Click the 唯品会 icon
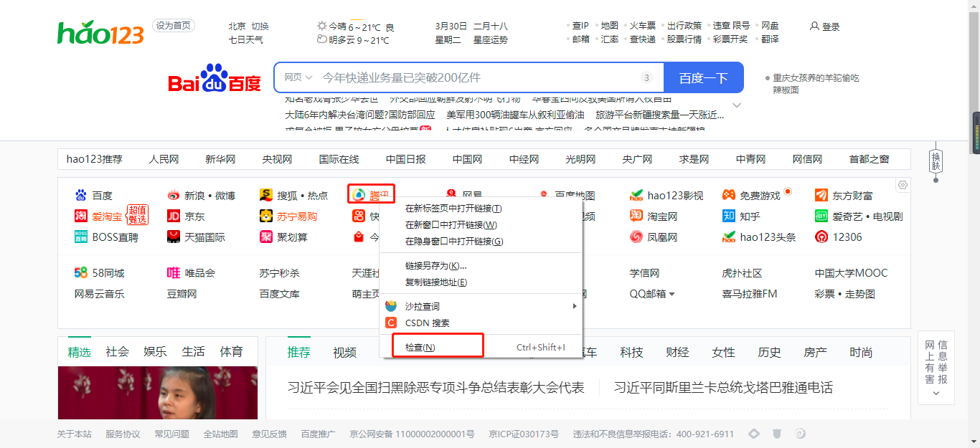 point(173,273)
